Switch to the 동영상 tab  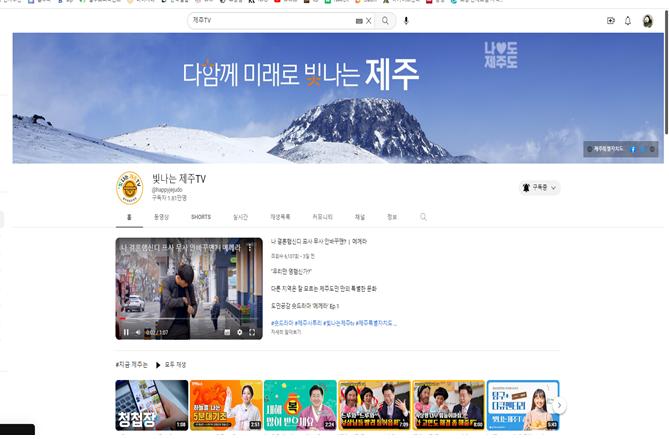pos(161,217)
